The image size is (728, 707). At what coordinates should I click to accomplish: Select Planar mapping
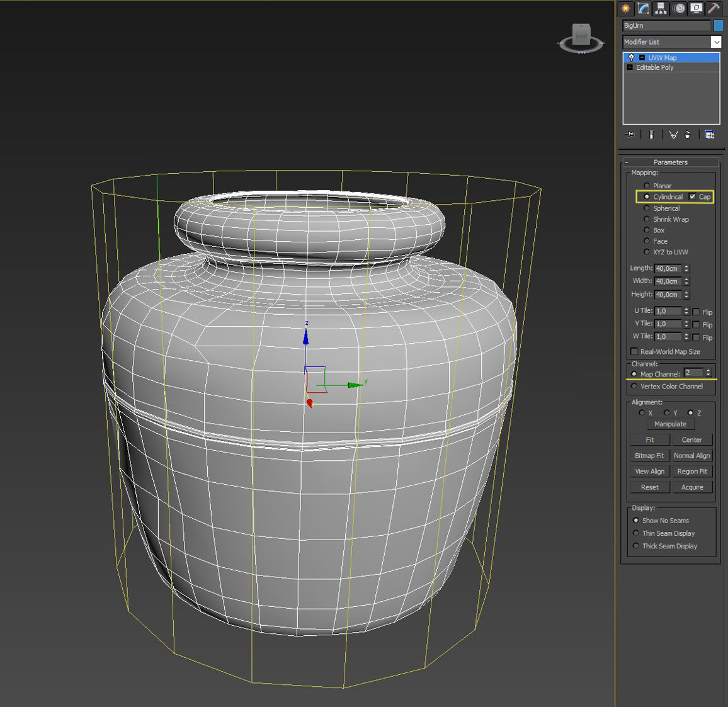tap(646, 185)
